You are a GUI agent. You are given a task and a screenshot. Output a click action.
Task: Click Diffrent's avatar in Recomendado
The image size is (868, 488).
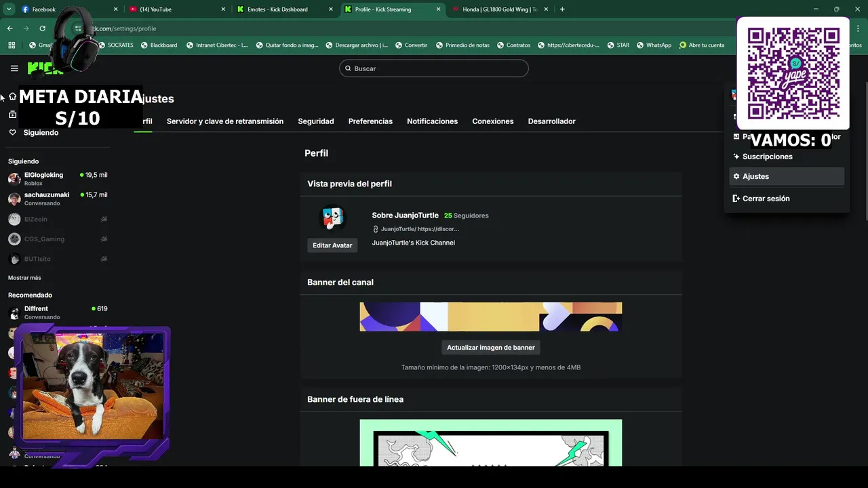pos(14,312)
